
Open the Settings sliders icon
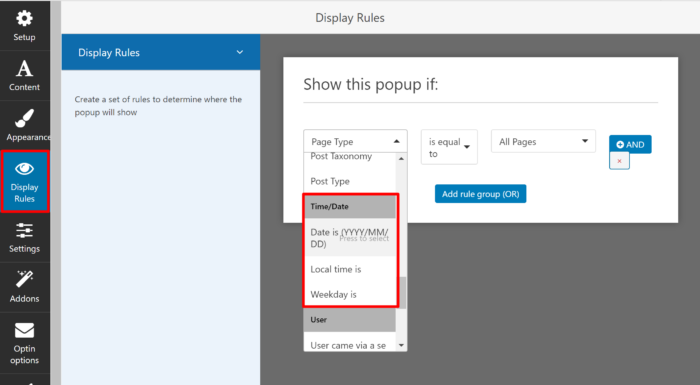coord(24,231)
